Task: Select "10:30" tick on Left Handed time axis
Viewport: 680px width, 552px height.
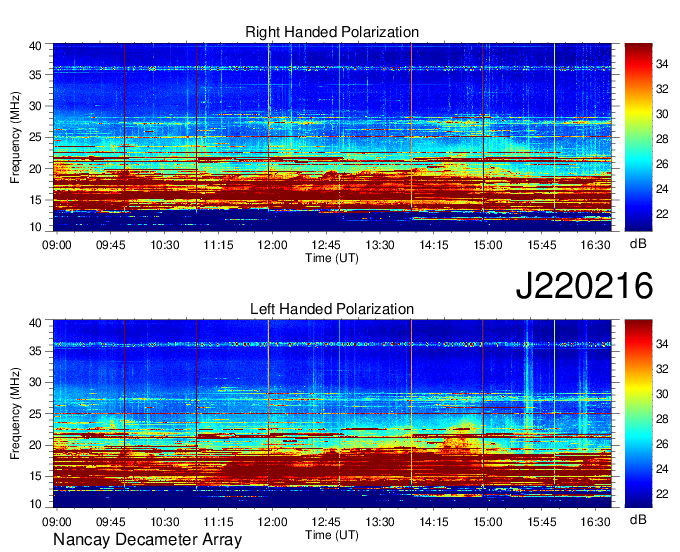Action: tap(165, 521)
